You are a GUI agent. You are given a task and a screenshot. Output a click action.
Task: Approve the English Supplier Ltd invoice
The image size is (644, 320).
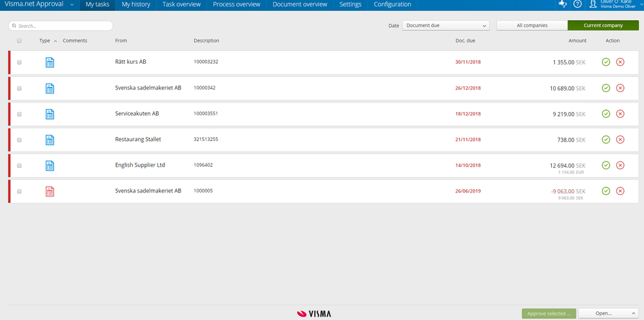[606, 165]
